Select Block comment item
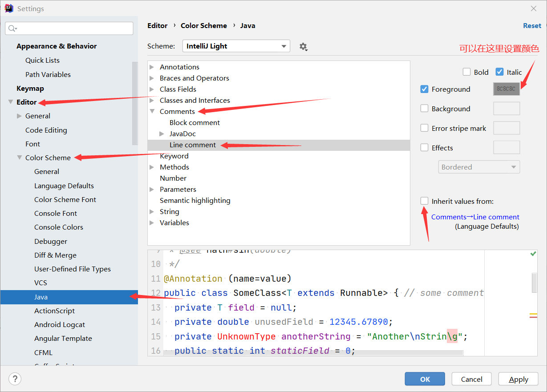The height and width of the screenshot is (392, 547). [194, 122]
